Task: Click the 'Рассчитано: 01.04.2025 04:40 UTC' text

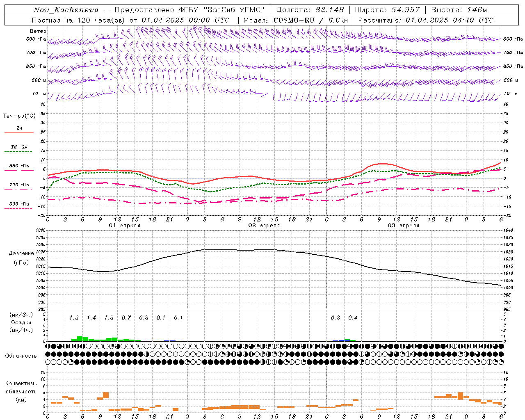Action: pos(426,20)
